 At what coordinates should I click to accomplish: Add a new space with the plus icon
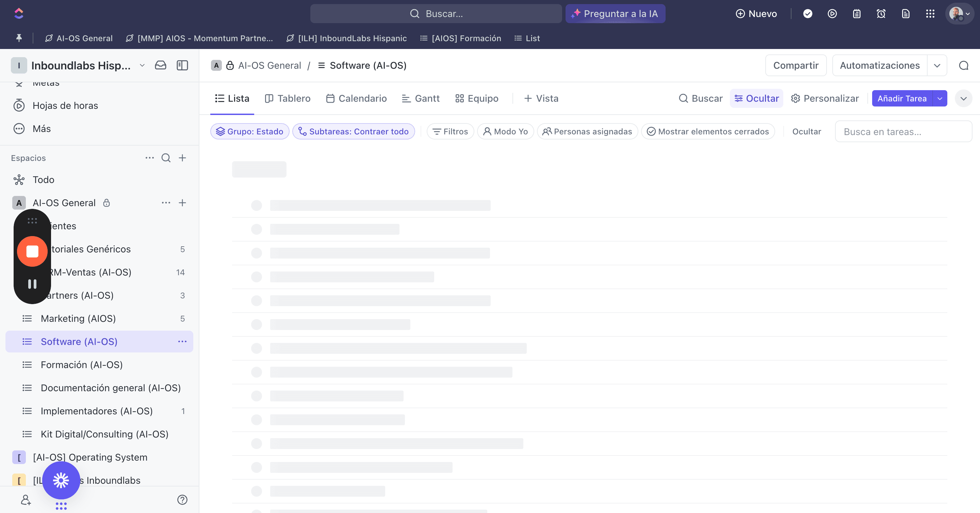182,158
